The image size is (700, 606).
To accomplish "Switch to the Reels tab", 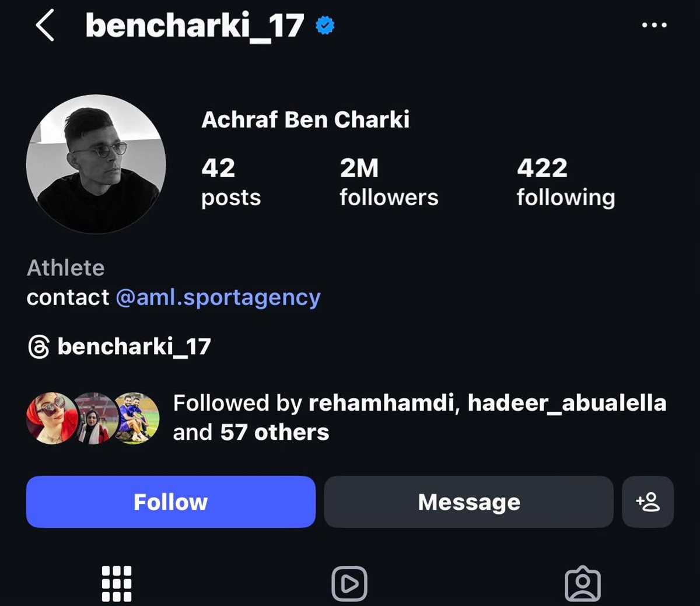I will pos(349,583).
